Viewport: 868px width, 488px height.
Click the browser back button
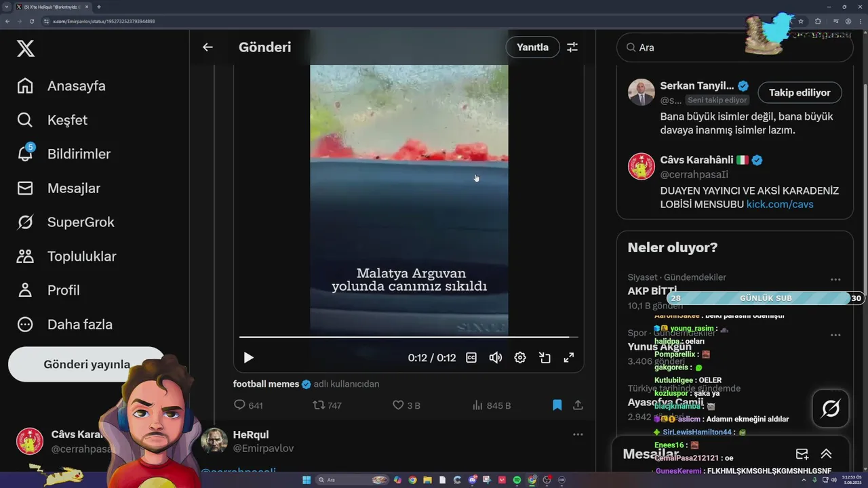pos(7,21)
